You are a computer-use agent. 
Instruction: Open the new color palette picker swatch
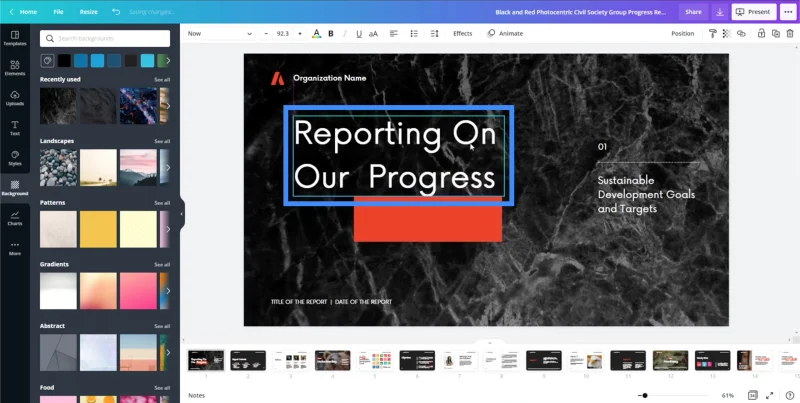[x=47, y=61]
